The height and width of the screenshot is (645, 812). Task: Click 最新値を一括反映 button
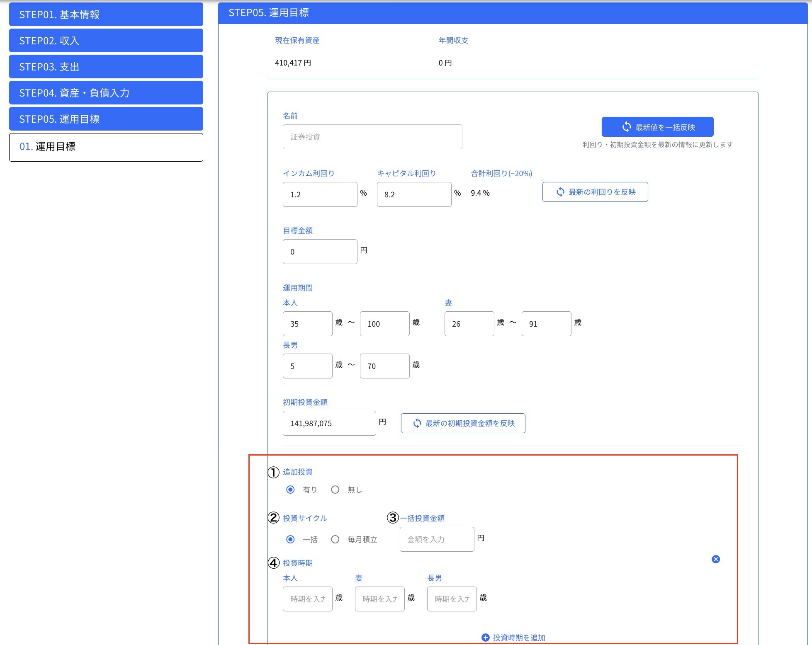[657, 127]
